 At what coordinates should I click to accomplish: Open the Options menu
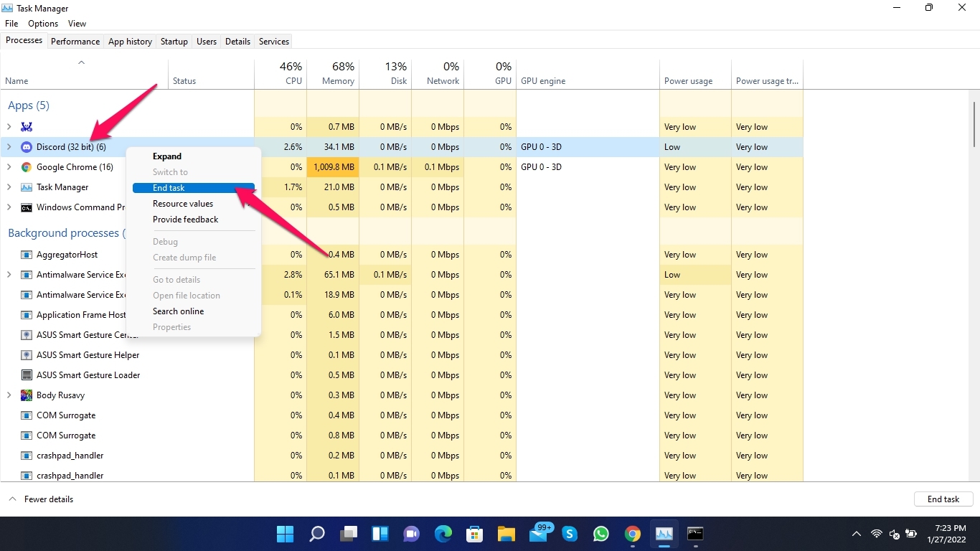click(43, 24)
